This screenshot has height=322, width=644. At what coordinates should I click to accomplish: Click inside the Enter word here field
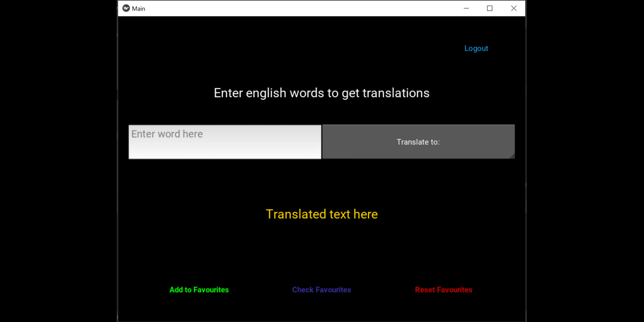click(225, 141)
